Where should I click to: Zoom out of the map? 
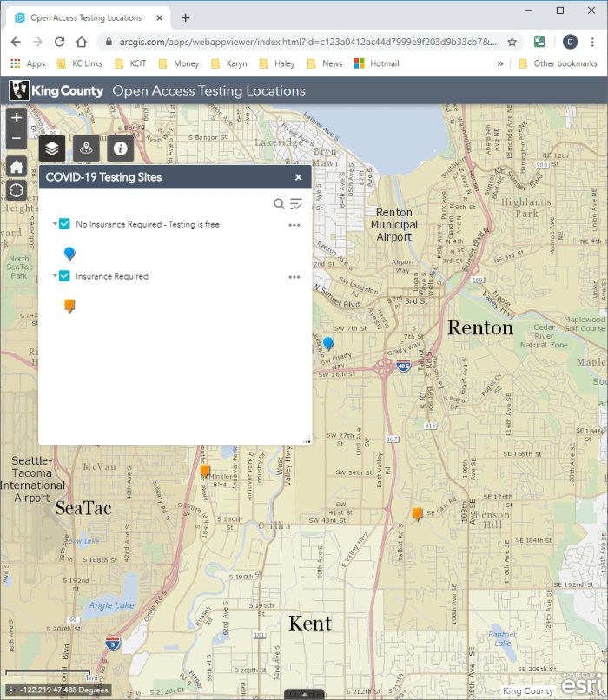[17, 139]
